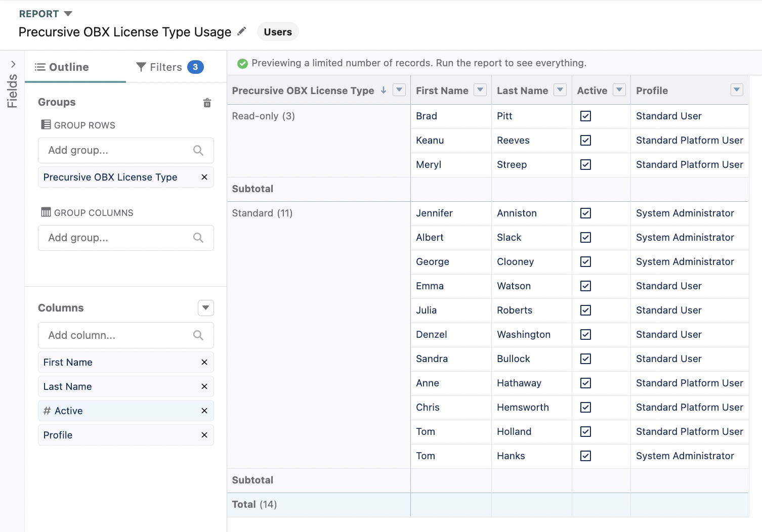Click the Users report type badge

[x=278, y=32]
